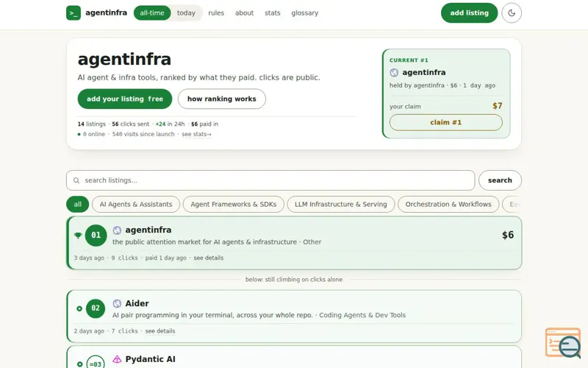Click the ring marker left of Aider's 02 badge
The image size is (588, 368).
(79, 308)
